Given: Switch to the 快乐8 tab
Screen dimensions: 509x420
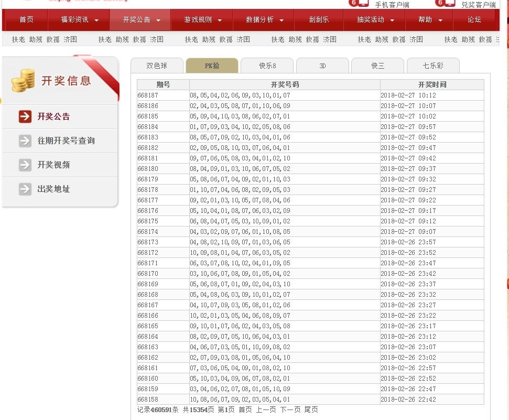Looking at the screenshot, I should pos(267,66).
